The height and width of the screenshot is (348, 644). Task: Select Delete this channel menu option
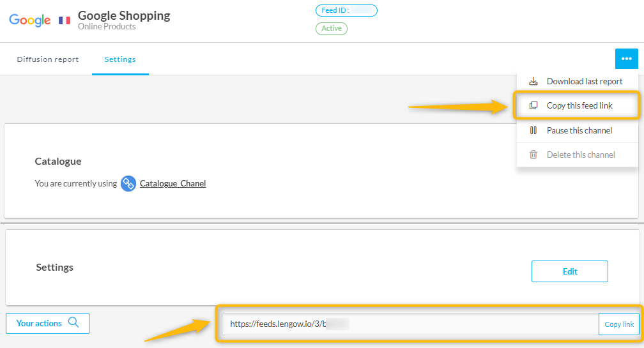coord(580,155)
